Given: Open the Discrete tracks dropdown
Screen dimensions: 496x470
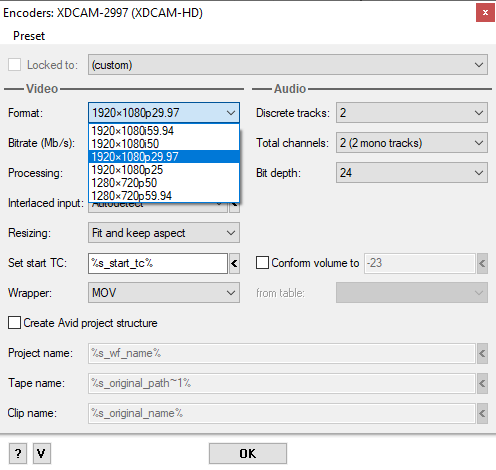Looking at the screenshot, I should (412, 113).
